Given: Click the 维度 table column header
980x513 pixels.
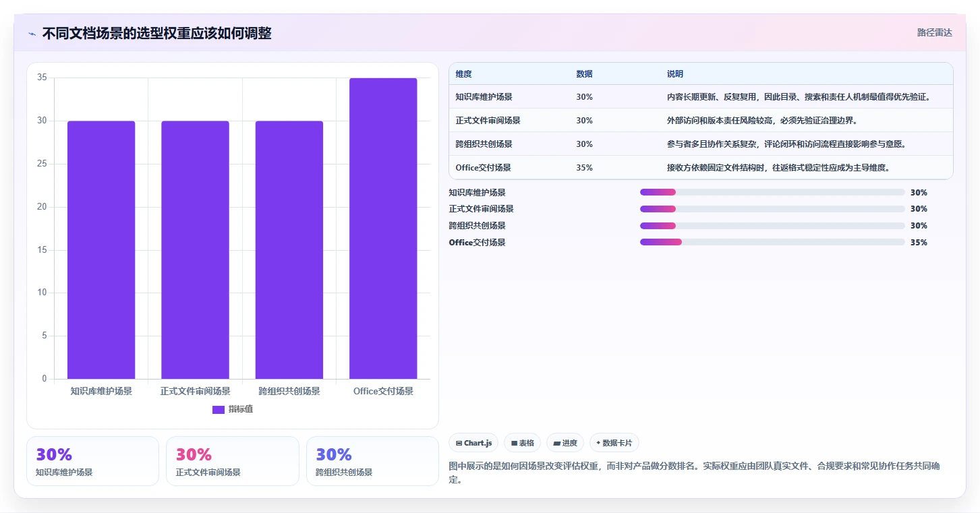Looking at the screenshot, I should tap(463, 73).
